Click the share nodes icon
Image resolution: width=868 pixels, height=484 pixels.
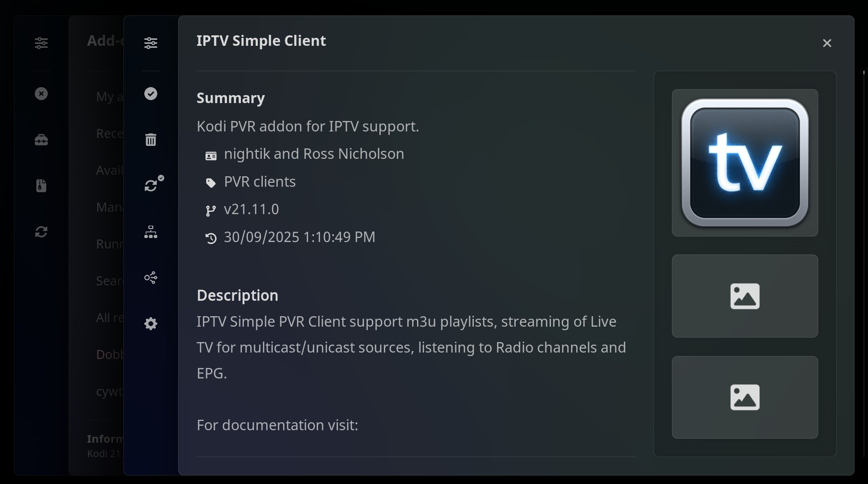tap(151, 277)
